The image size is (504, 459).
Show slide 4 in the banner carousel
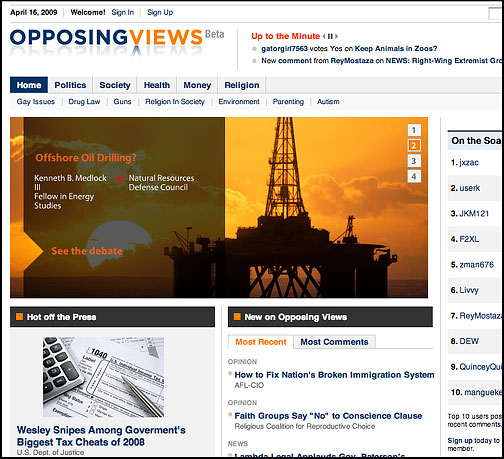(414, 176)
